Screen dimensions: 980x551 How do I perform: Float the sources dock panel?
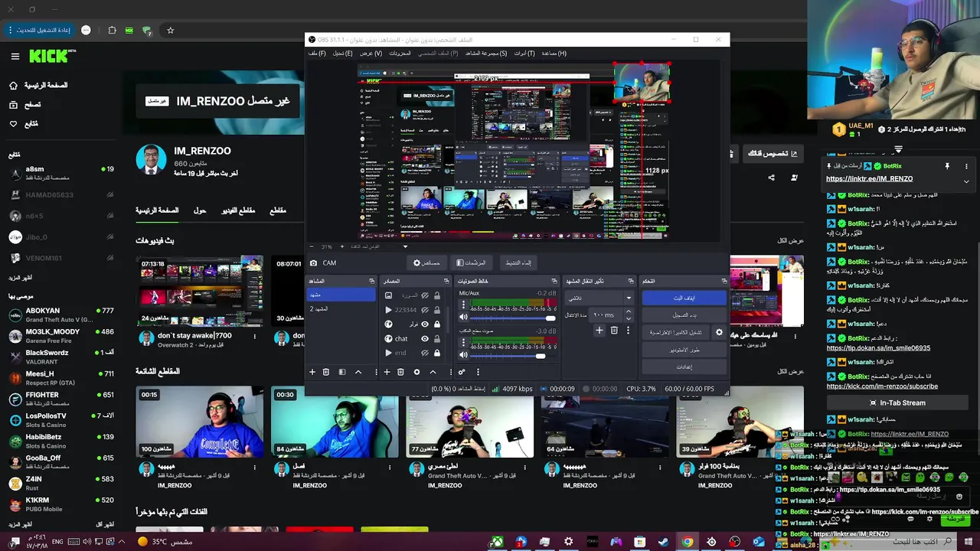446,281
